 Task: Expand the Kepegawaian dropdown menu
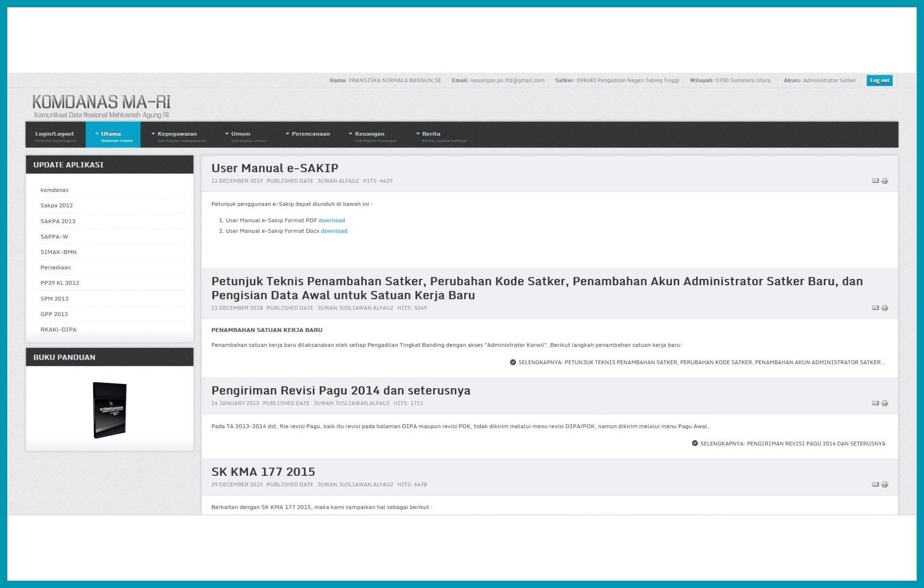177,135
